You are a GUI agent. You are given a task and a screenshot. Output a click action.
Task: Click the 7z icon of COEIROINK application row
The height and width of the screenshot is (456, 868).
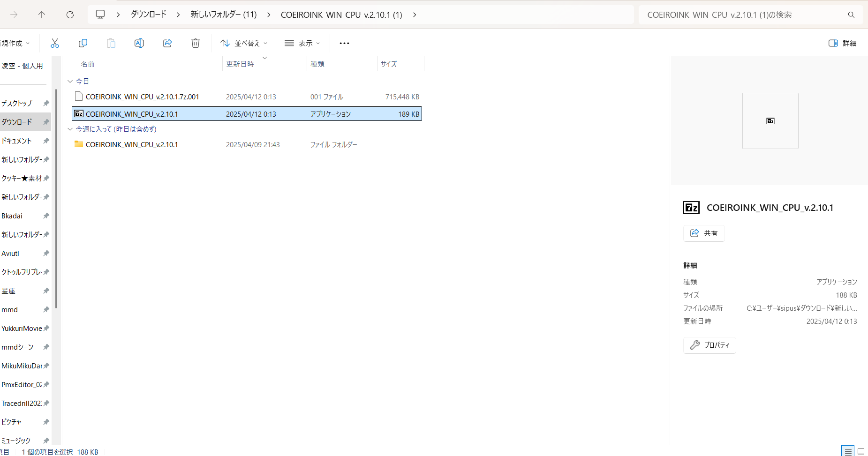pos(79,113)
